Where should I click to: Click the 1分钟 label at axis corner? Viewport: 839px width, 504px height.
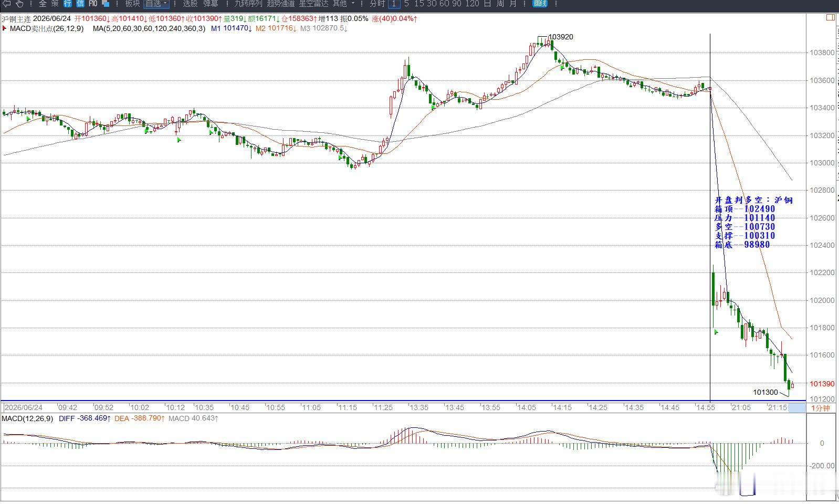[821, 408]
